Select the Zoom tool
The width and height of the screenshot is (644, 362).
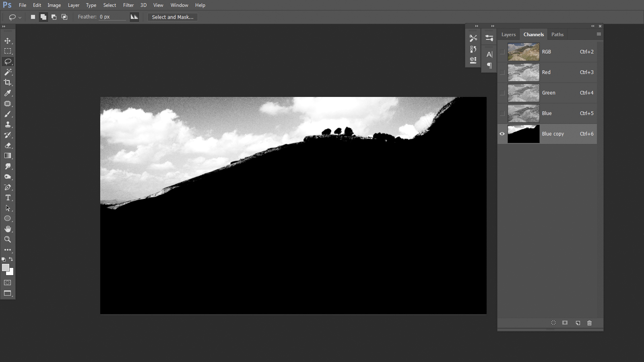pyautogui.click(x=8, y=239)
